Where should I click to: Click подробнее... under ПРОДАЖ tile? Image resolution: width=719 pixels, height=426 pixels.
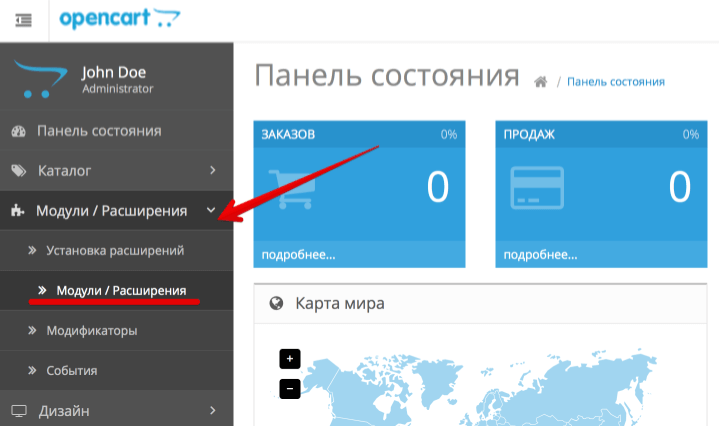coord(540,254)
